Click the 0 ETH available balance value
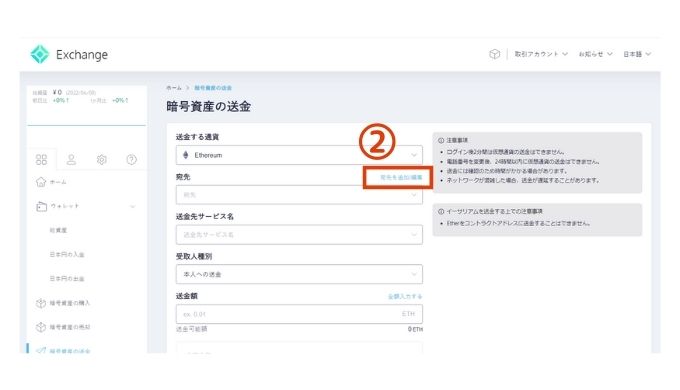Screen dimensions: 680x390 415,329
